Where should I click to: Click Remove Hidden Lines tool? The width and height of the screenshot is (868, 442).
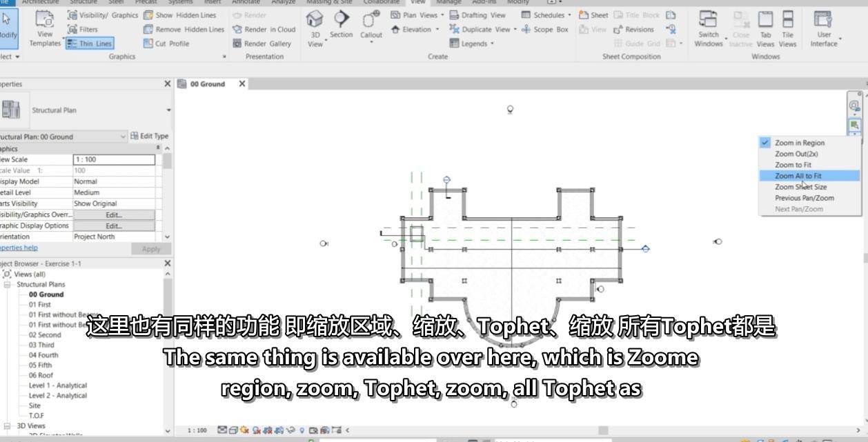pos(184,30)
